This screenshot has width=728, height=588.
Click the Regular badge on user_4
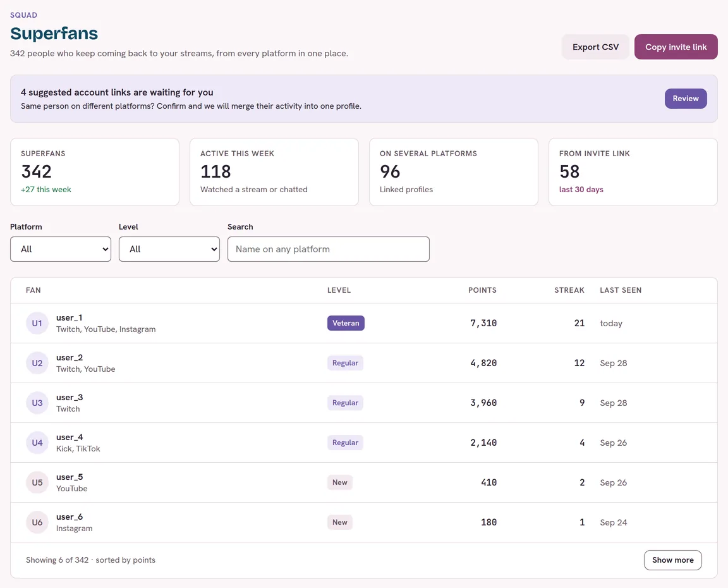click(345, 443)
